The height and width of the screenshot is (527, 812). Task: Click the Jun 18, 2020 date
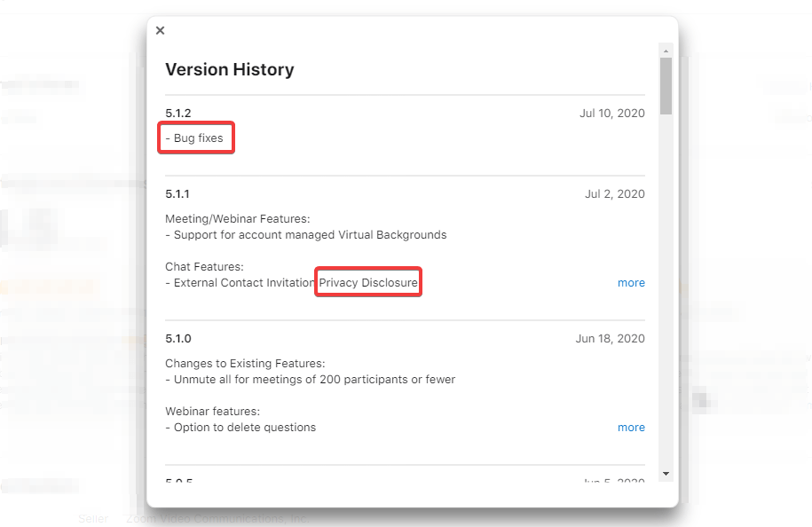[x=610, y=339]
